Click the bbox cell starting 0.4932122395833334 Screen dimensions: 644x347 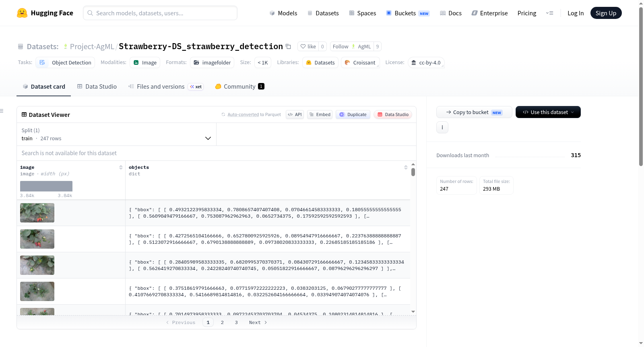click(268, 213)
